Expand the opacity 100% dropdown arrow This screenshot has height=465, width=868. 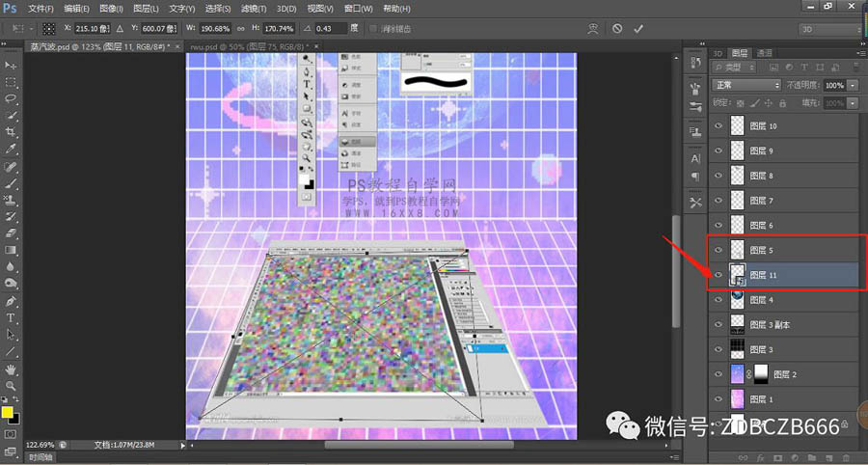(x=854, y=85)
